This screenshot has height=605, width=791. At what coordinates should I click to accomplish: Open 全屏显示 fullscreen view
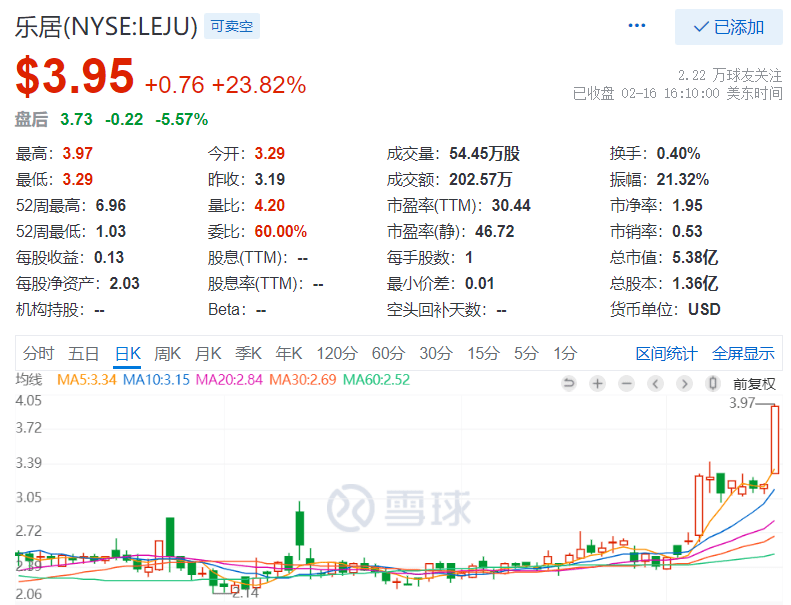coord(743,354)
